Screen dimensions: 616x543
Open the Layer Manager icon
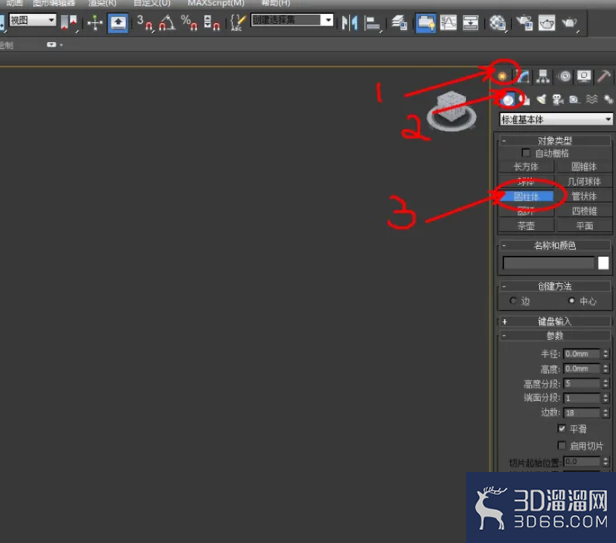[400, 22]
